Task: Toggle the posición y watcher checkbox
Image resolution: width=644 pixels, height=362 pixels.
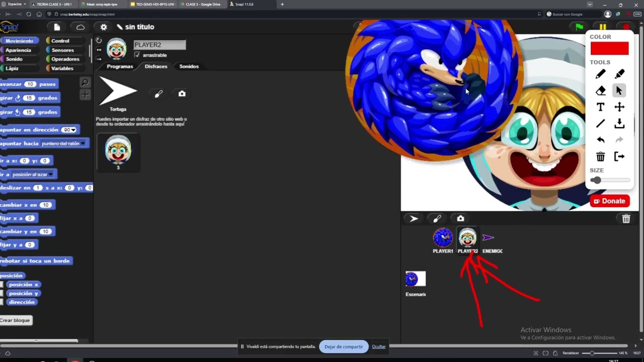Action: (2, 293)
